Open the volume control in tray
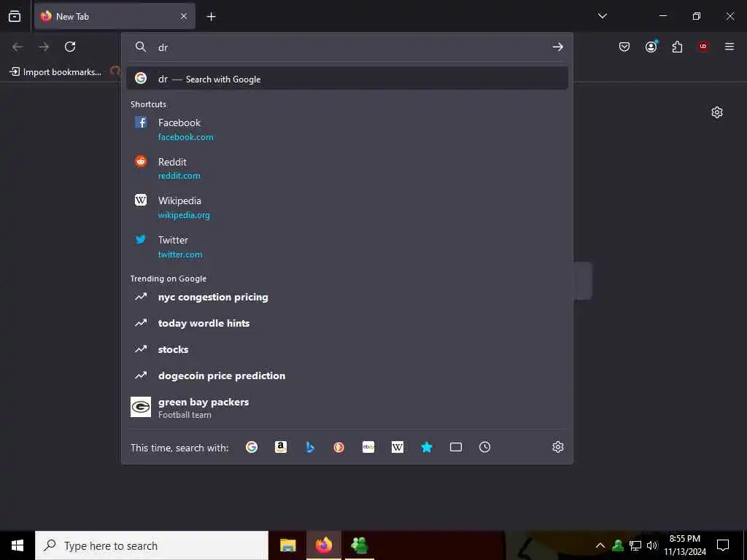Viewport: 747px width, 560px height. 652,545
